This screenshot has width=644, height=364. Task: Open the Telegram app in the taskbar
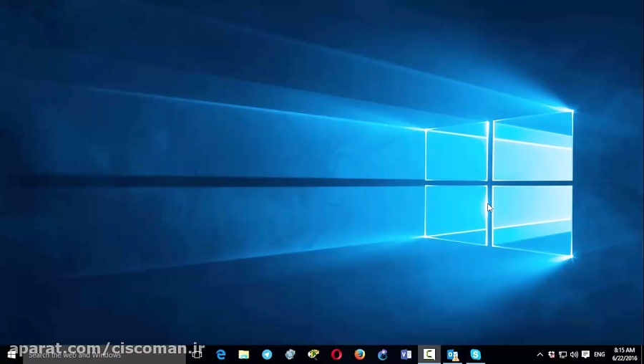pyautogui.click(x=267, y=354)
